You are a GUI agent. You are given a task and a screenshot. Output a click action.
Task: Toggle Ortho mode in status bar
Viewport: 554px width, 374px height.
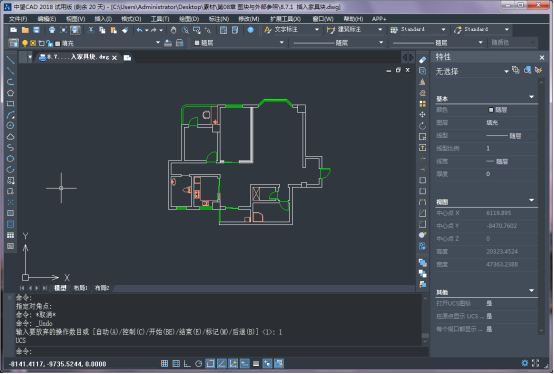coord(187,363)
